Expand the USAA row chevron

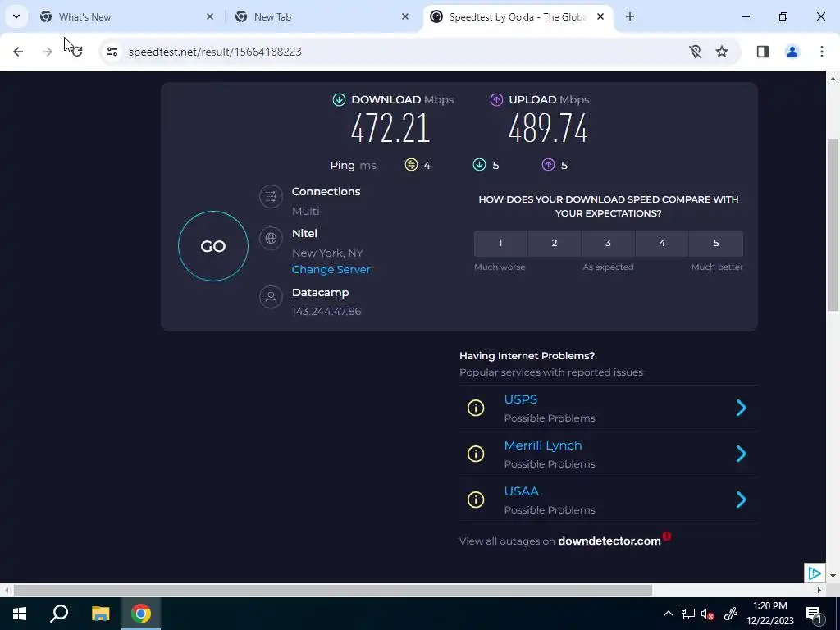742,500
